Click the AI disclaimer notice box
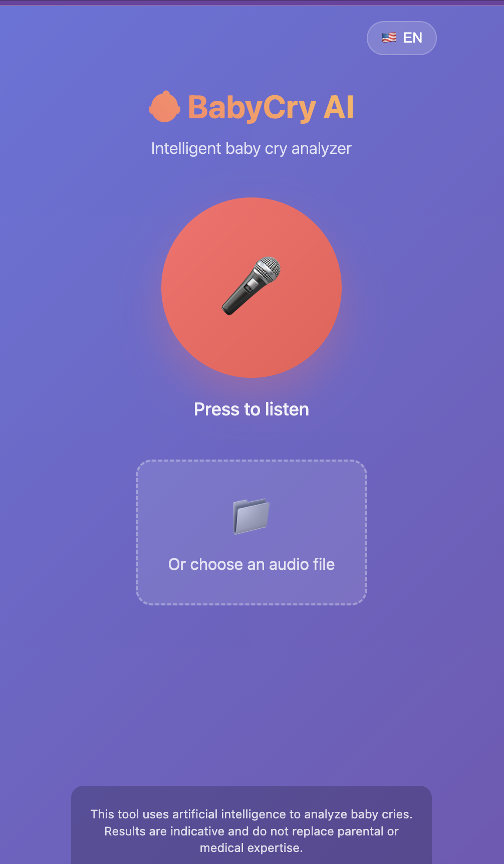Screen dimensions: 504x864 (x=251, y=825)
